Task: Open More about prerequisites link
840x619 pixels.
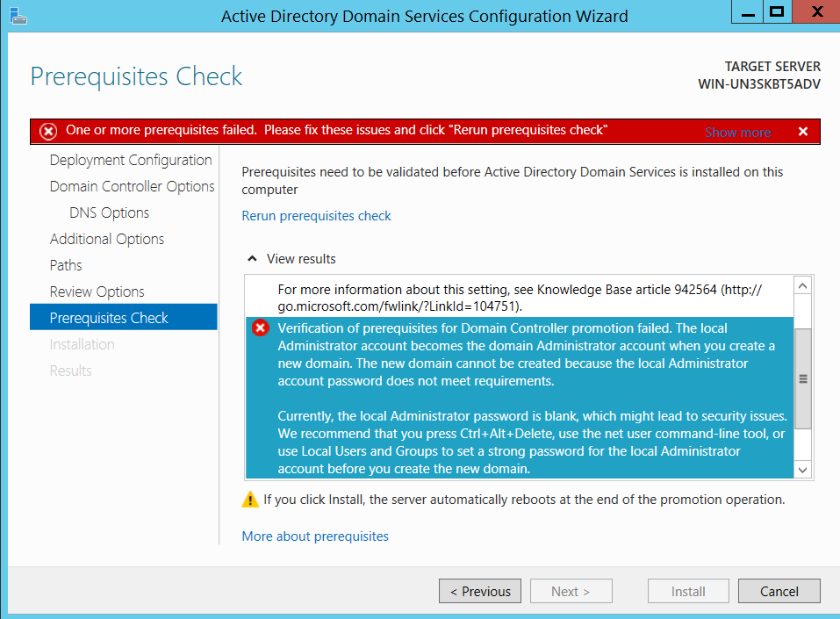Action: pyautogui.click(x=315, y=536)
